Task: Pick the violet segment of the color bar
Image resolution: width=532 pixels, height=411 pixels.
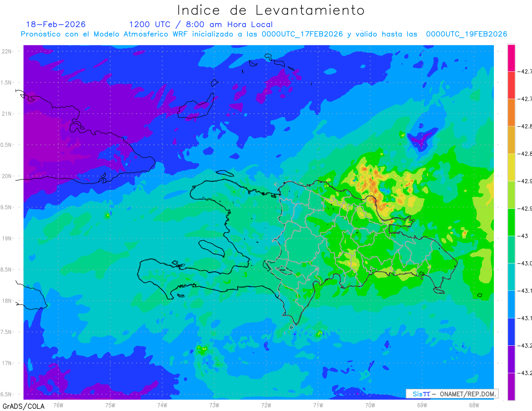Action: tap(511, 360)
